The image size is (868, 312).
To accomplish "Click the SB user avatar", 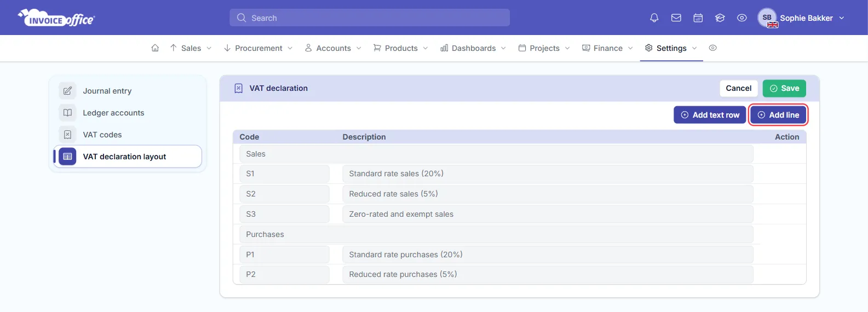I will tap(767, 18).
